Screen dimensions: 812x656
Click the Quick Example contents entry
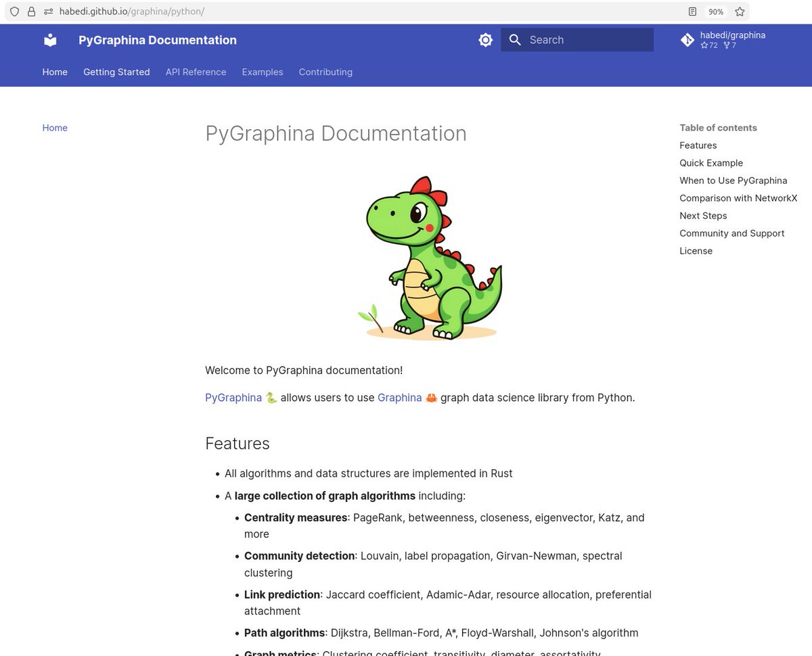(711, 162)
